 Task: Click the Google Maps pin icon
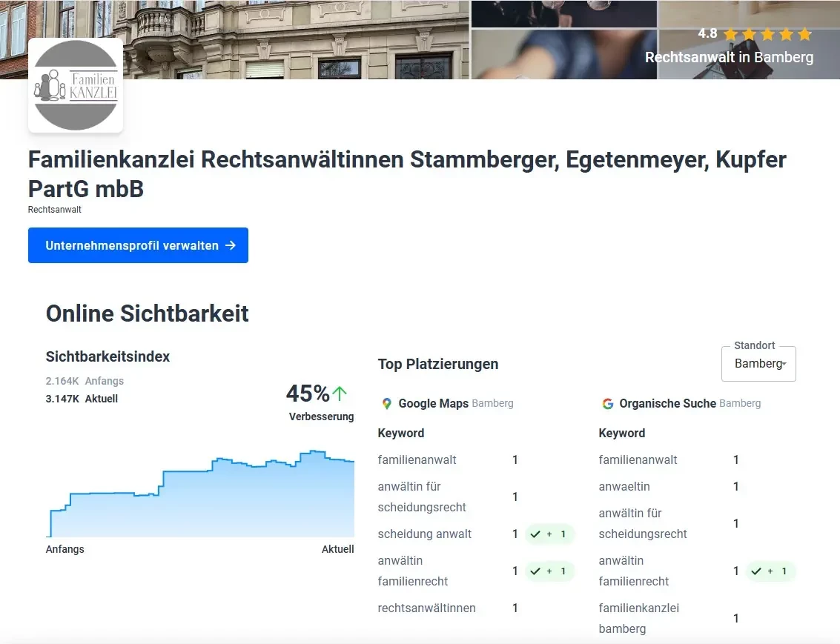coord(386,404)
